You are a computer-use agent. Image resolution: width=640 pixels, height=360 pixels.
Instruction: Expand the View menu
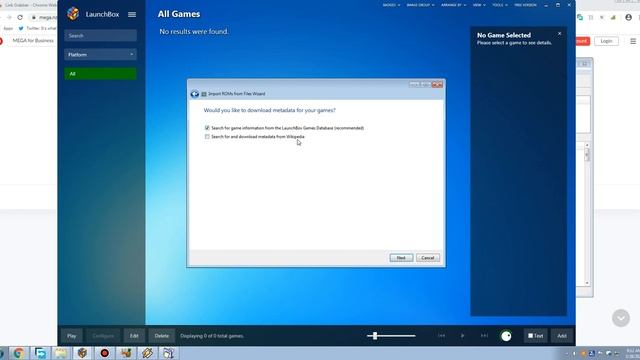(x=479, y=5)
